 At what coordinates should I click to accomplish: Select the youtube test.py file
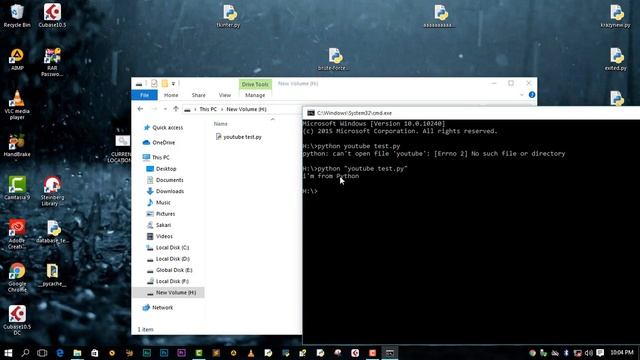[x=238, y=137]
